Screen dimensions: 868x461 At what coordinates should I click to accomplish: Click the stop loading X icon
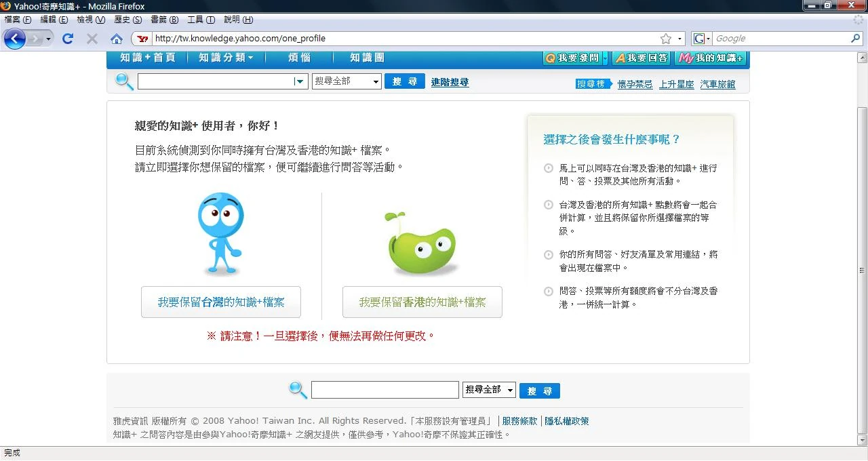(x=92, y=39)
